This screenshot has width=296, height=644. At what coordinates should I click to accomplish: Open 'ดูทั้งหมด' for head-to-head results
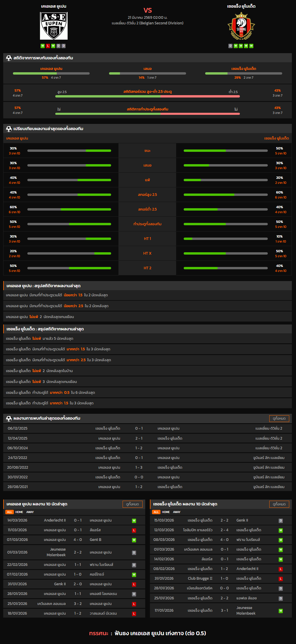(279, 418)
